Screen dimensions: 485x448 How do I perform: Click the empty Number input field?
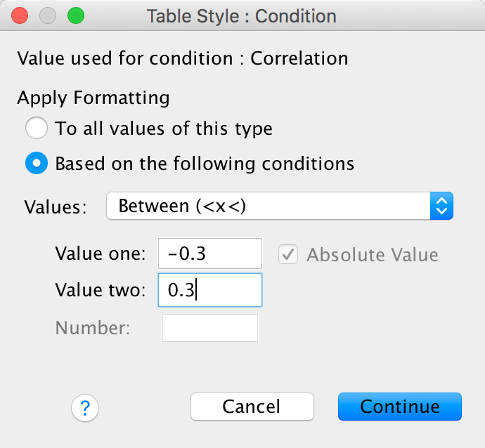[210, 328]
